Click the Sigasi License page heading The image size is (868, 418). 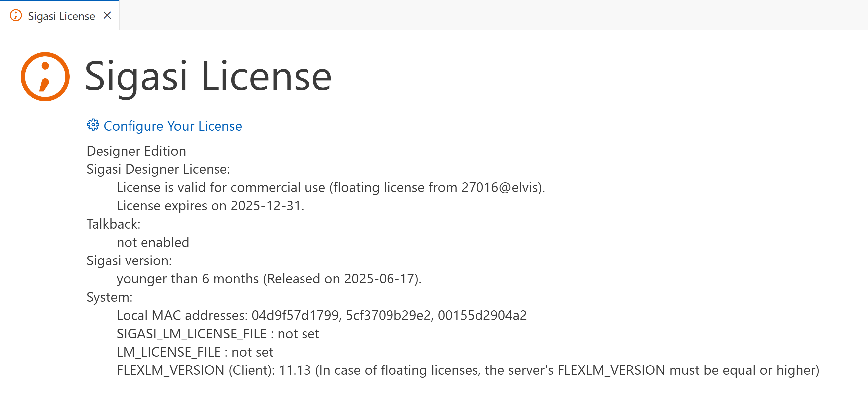point(208,77)
